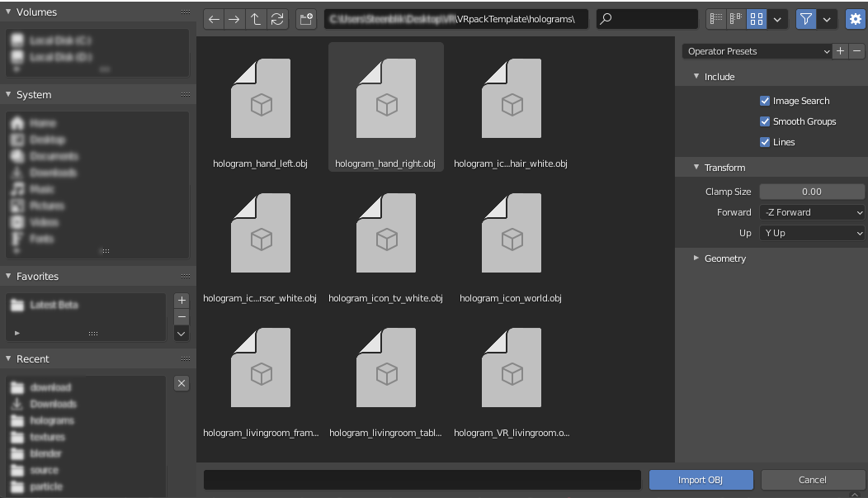The height and width of the screenshot is (498, 868).
Task: Collapse the System panel
Action: click(x=8, y=94)
